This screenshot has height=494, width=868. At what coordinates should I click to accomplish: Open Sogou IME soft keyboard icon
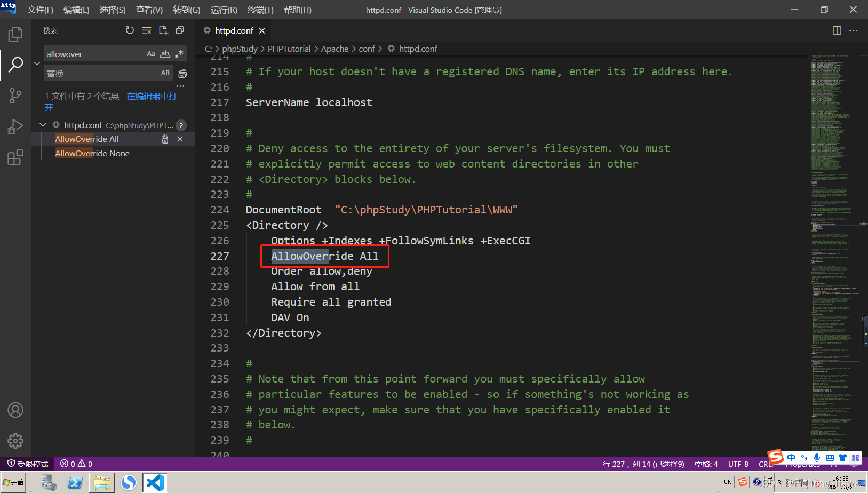pos(830,458)
